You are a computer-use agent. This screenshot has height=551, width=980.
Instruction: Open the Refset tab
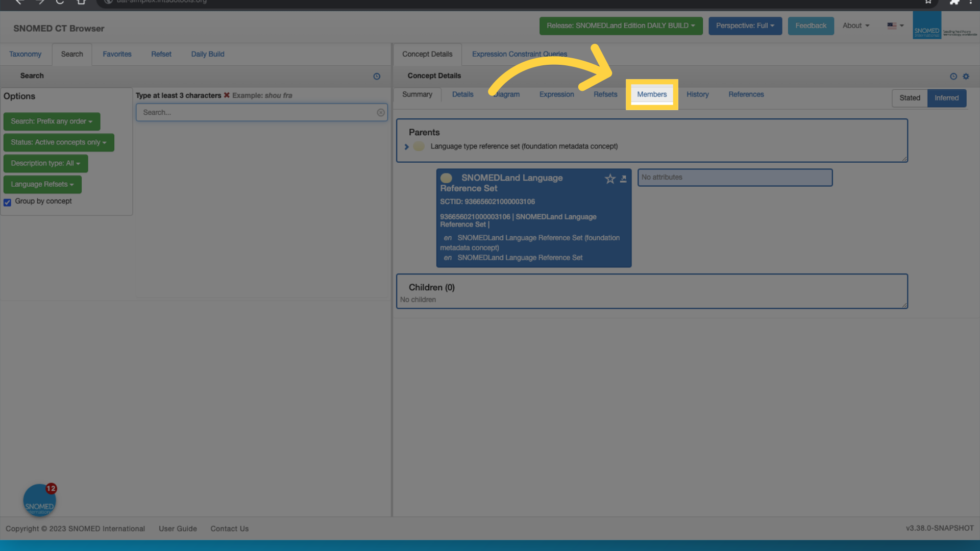pos(161,54)
